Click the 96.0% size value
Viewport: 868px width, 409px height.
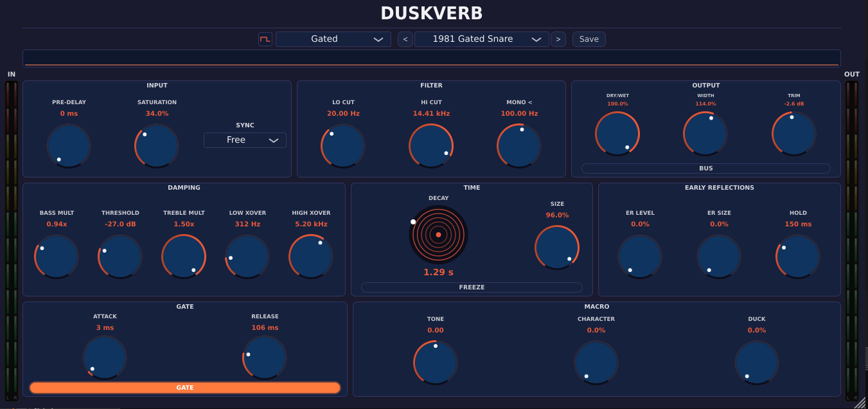557,215
